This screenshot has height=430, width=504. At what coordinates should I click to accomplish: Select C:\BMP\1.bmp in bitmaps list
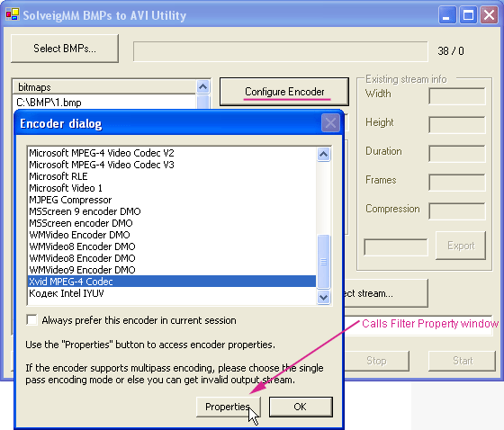(x=104, y=103)
